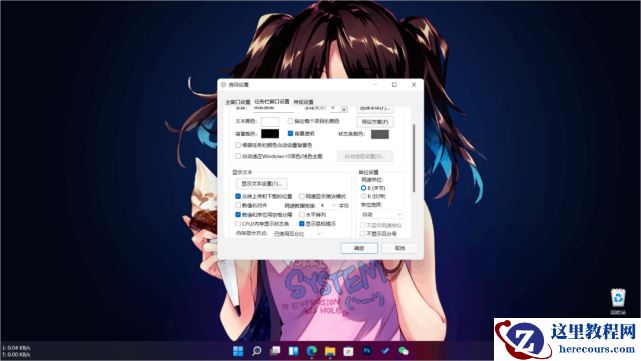Open taskbar Search magnifier
The height and width of the screenshot is (361, 641).
pos(256,351)
